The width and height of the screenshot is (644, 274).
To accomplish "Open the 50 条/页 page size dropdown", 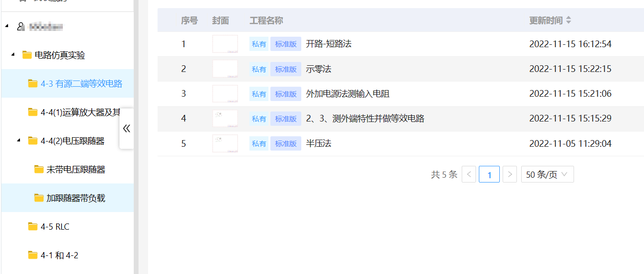I will [547, 174].
